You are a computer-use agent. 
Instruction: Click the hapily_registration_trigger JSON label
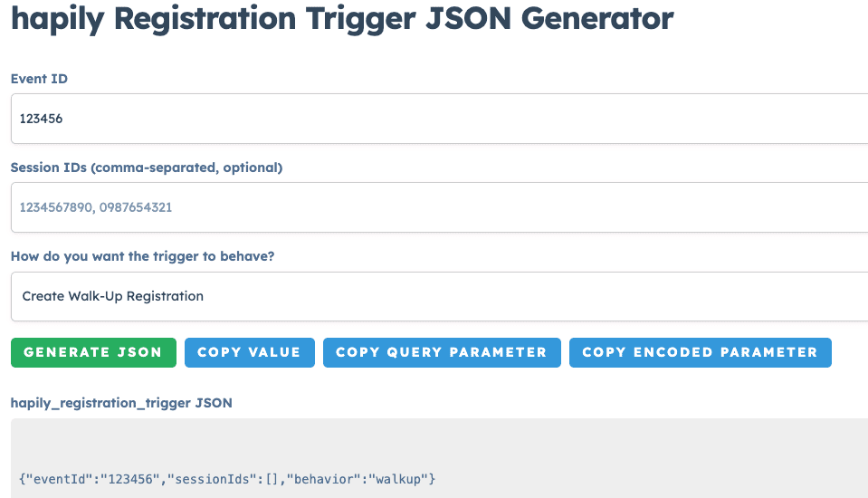coord(121,403)
